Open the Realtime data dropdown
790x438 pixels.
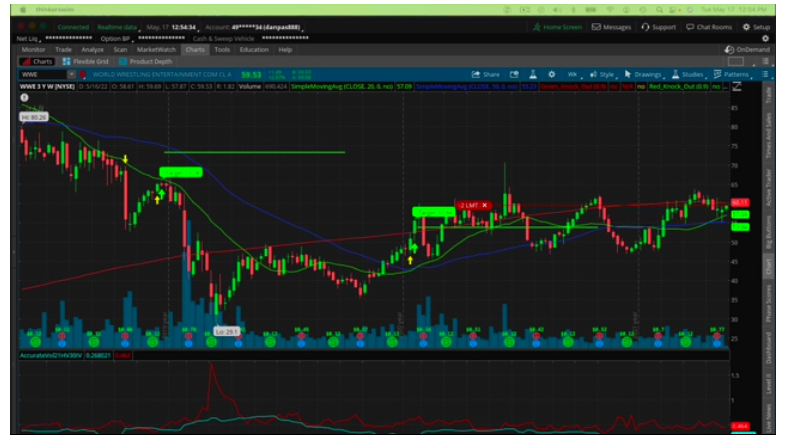[118, 27]
